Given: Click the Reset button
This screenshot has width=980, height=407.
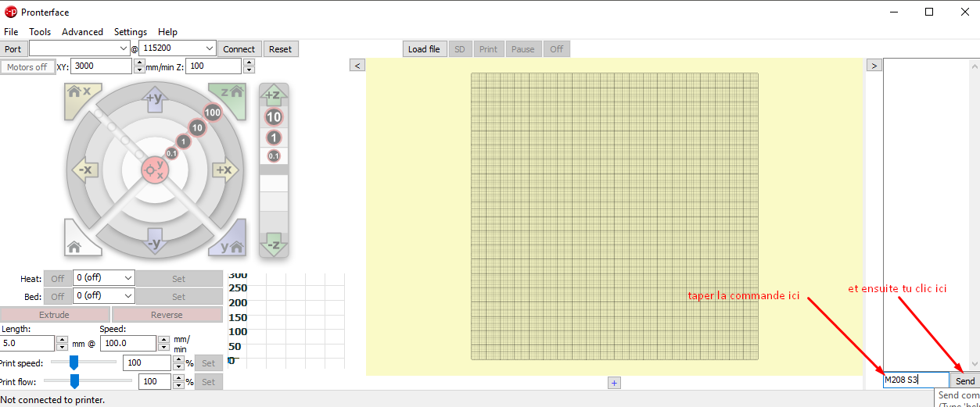Looking at the screenshot, I should (x=280, y=48).
